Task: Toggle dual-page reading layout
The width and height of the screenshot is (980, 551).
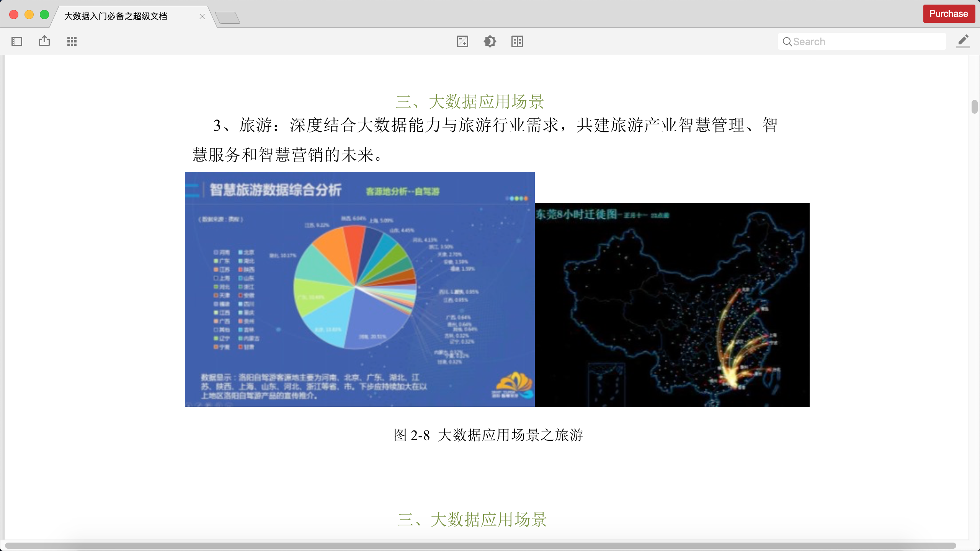Action: (x=518, y=42)
